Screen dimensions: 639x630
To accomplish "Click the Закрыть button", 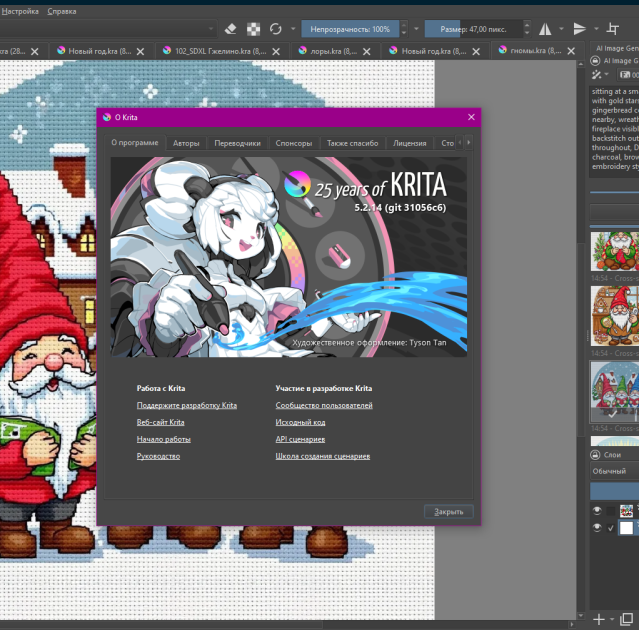I will (449, 512).
